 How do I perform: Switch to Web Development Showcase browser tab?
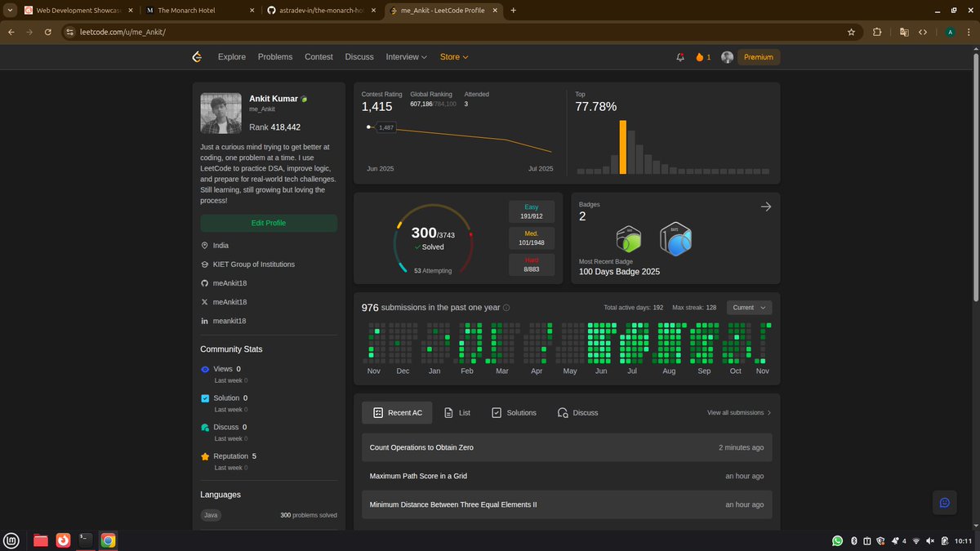(x=78, y=11)
